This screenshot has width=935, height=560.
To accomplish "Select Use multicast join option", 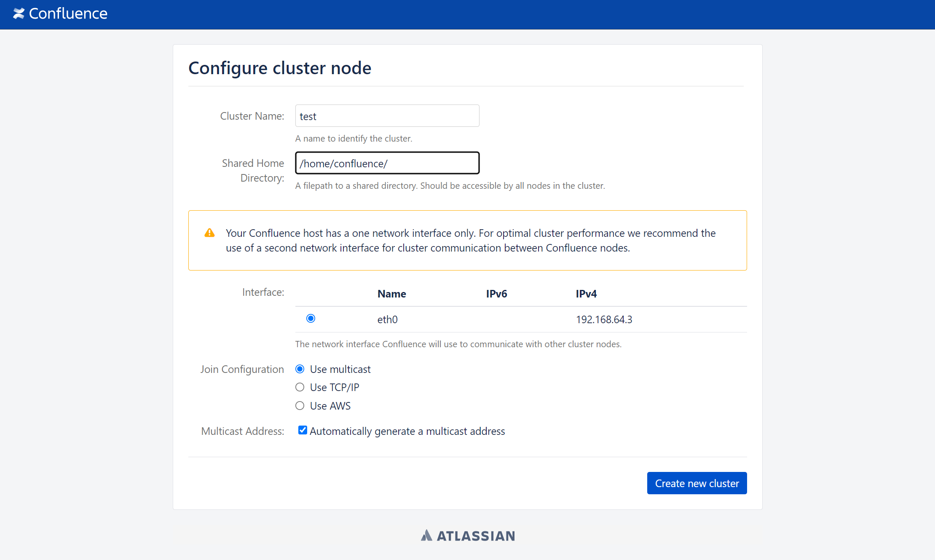I will pyautogui.click(x=300, y=369).
